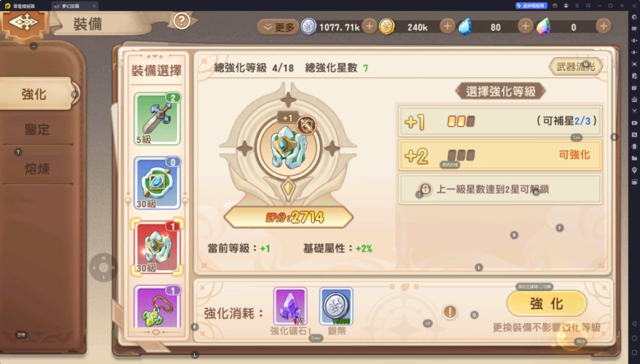Add blue crystals with plus icon
The width and height of the screenshot is (640, 364).
(525, 26)
